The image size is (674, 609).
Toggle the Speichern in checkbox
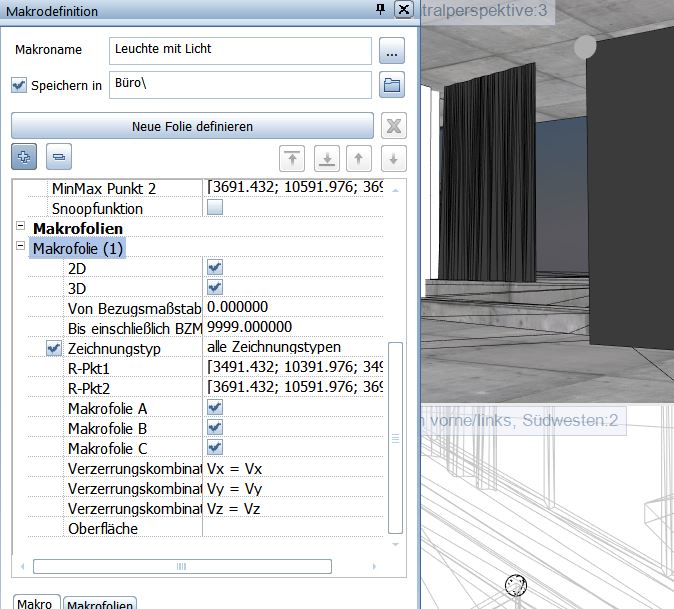(19, 86)
